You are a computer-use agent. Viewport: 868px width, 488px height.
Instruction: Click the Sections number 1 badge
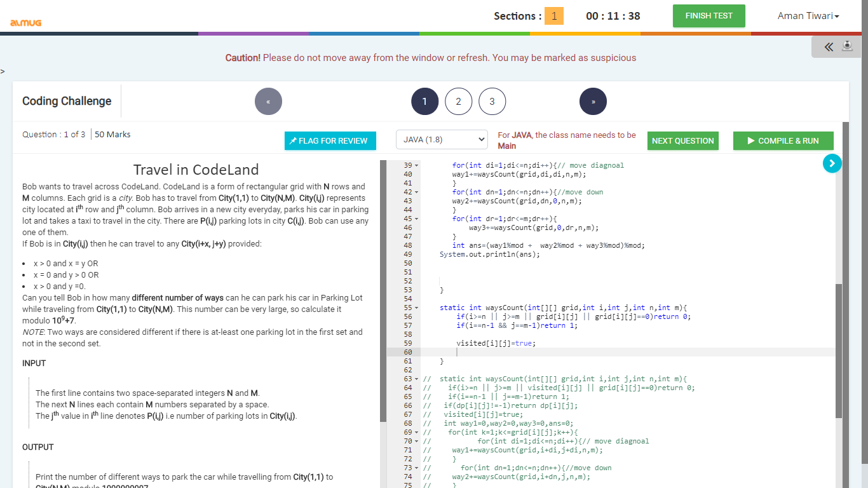click(x=553, y=16)
